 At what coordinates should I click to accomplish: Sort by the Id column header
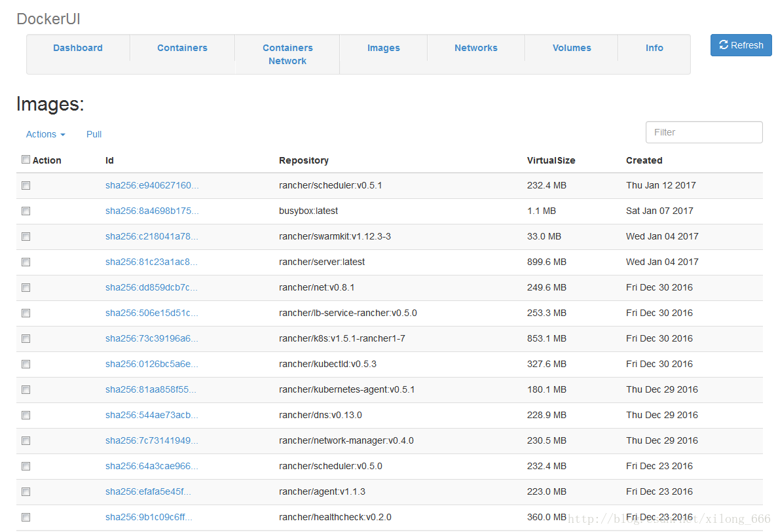(109, 160)
